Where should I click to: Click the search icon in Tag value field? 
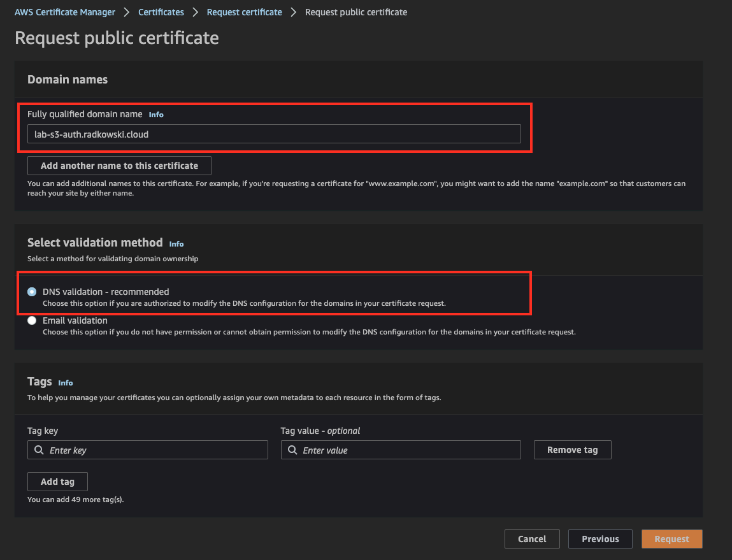(x=292, y=450)
